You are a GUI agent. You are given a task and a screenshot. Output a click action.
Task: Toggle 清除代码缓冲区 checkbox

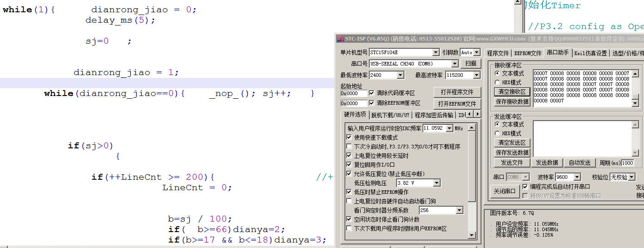(372, 93)
